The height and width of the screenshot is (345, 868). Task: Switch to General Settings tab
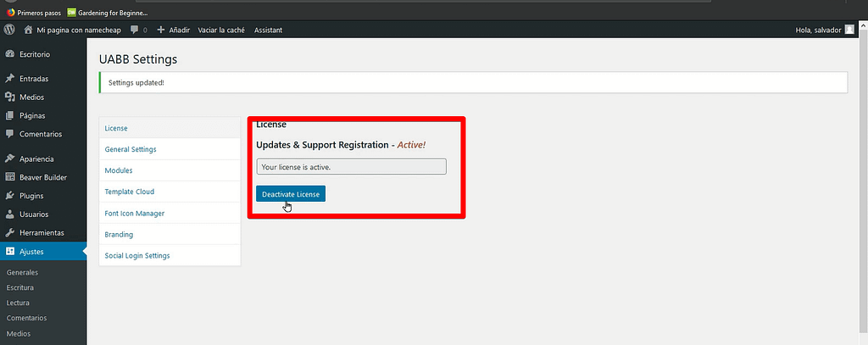click(x=170, y=149)
